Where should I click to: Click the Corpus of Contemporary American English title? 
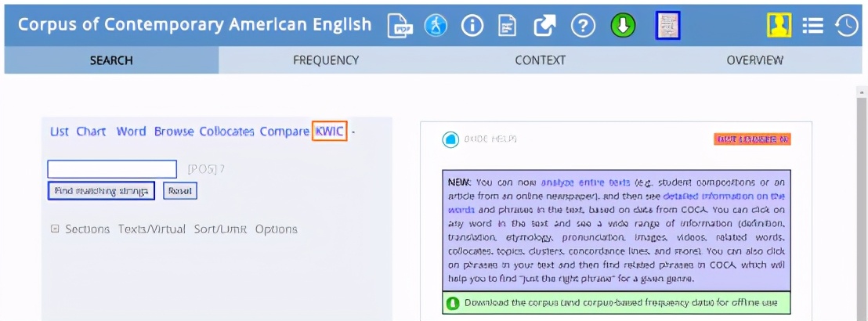tap(195, 25)
